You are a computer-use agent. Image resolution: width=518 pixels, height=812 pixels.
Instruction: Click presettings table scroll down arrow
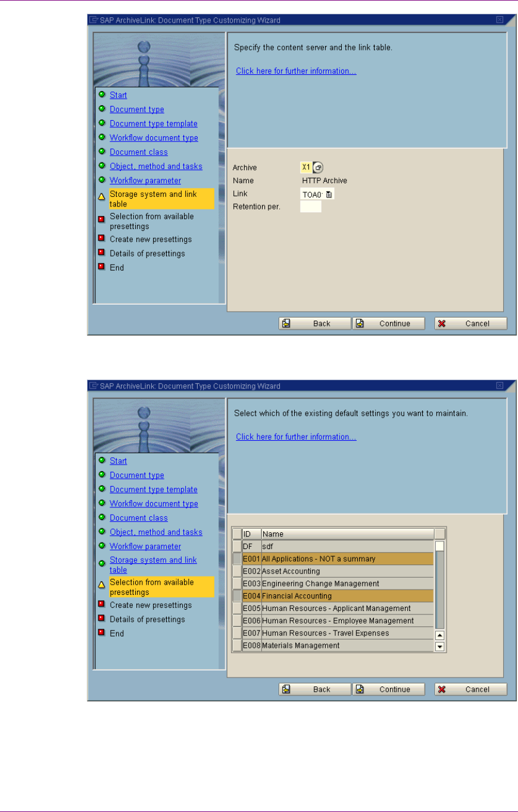tap(440, 646)
